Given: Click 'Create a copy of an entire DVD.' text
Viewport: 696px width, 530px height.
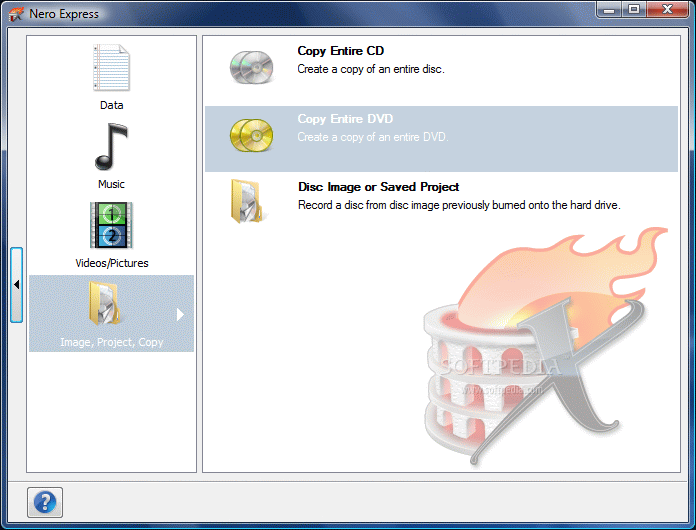Looking at the screenshot, I should (x=373, y=137).
